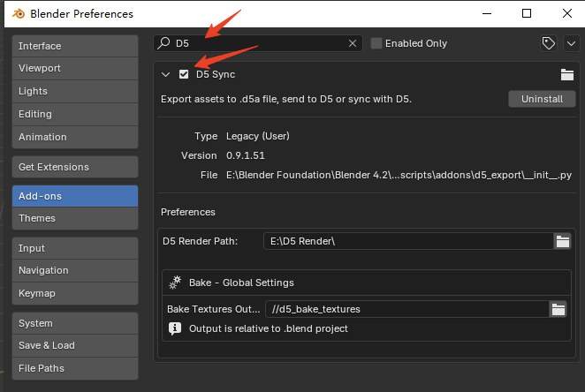This screenshot has height=392, width=585.
Task: Edit the D5 Render Path field
Action: point(408,241)
